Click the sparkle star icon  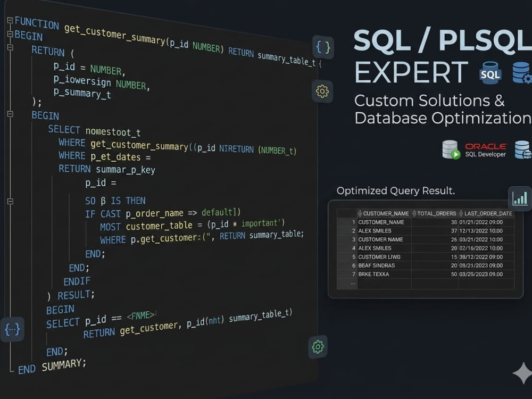pyautogui.click(x=523, y=373)
